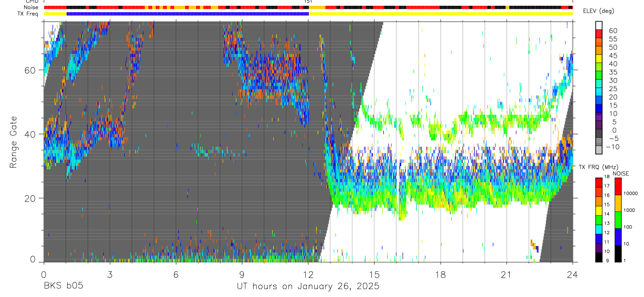Image resolution: width=644 pixels, height=297 pixels.
Task: Click the x-axis tick label '9'
Action: click(x=242, y=274)
